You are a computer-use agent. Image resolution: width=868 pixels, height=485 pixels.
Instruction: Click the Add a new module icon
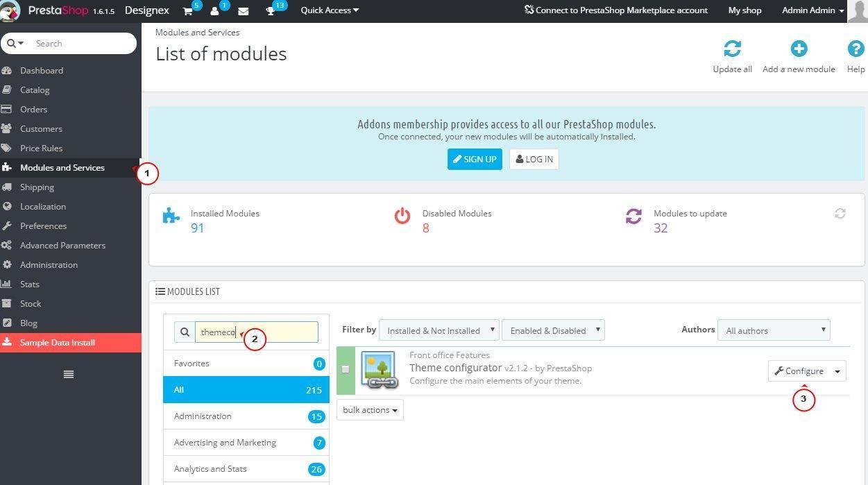tap(799, 49)
